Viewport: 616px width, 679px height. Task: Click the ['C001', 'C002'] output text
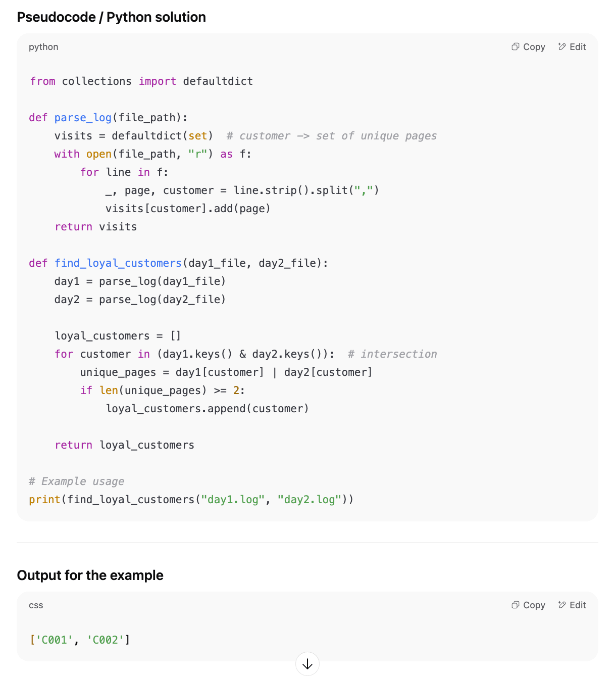pyautogui.click(x=80, y=640)
